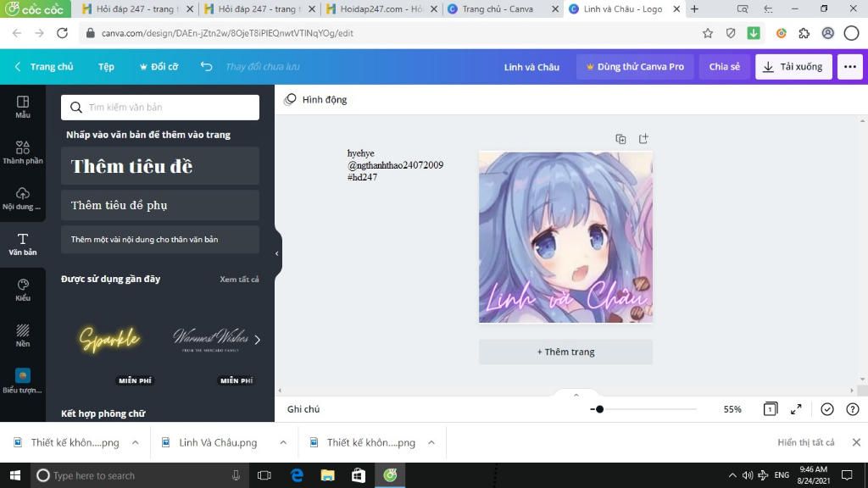Viewport: 868px width, 488px height.
Task: Click the Tải xuống download button
Action: [793, 66]
